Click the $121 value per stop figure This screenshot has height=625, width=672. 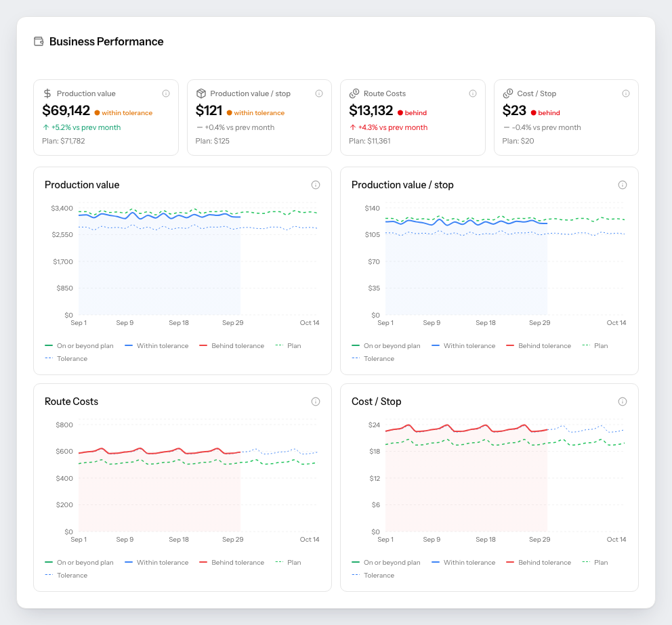(209, 110)
